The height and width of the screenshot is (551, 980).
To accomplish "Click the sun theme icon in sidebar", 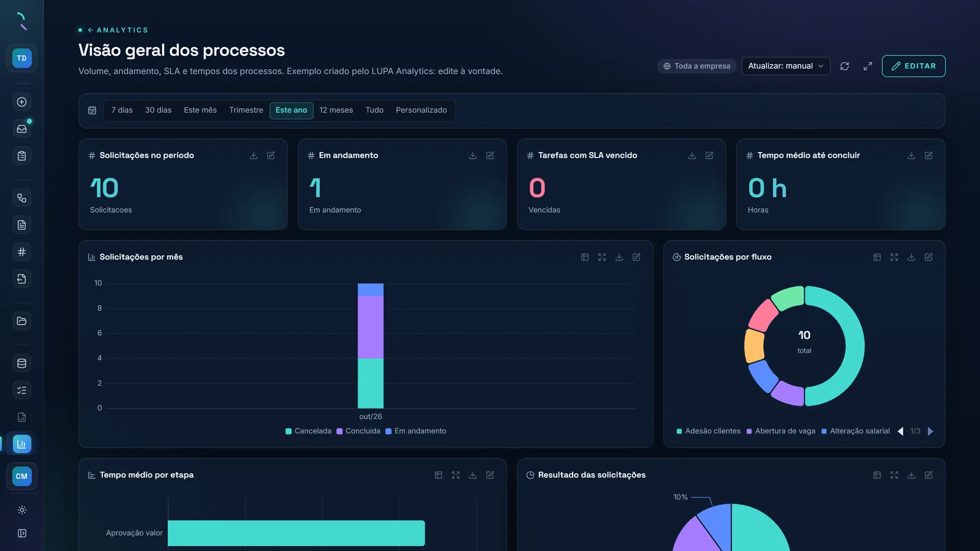I will [21, 510].
